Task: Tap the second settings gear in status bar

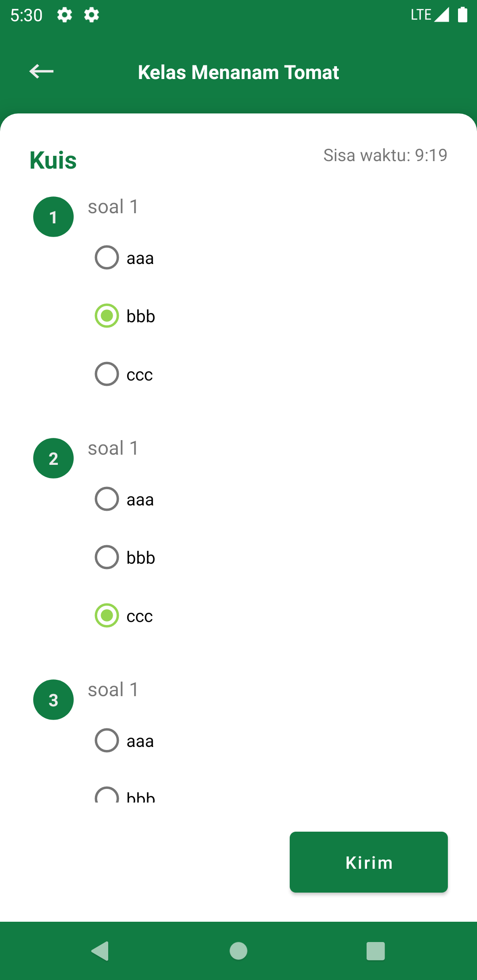Action: tap(91, 15)
